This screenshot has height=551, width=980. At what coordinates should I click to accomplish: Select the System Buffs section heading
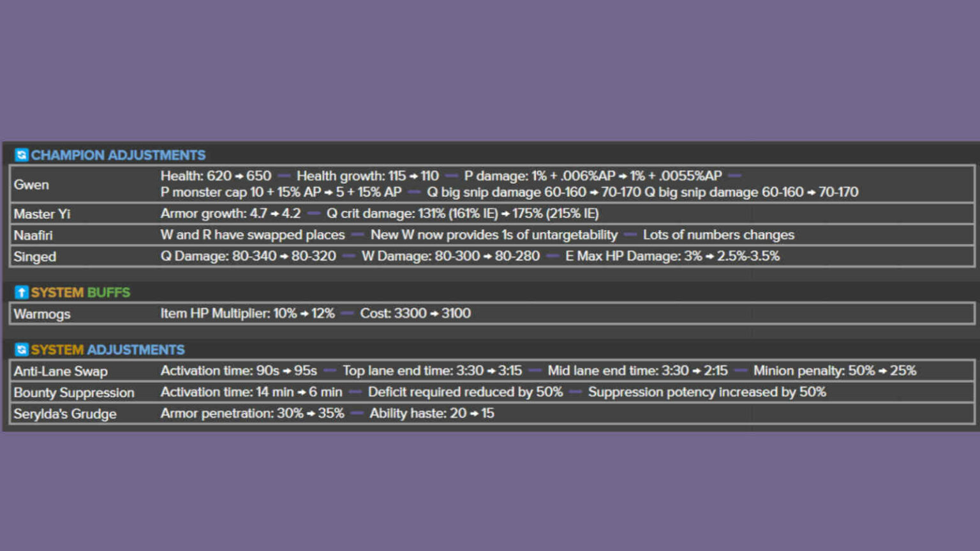coord(80,292)
